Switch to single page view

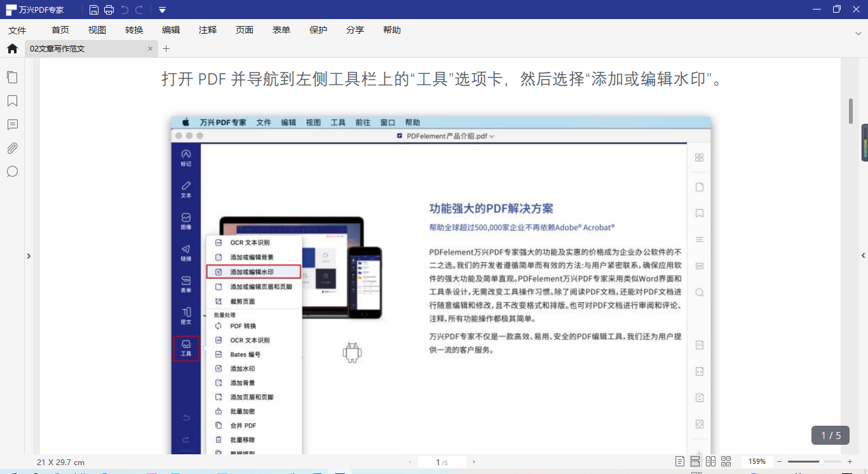(x=680, y=461)
